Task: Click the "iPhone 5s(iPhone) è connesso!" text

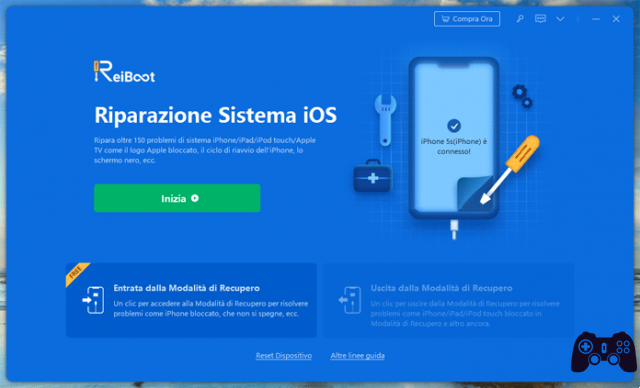Action: point(454,146)
